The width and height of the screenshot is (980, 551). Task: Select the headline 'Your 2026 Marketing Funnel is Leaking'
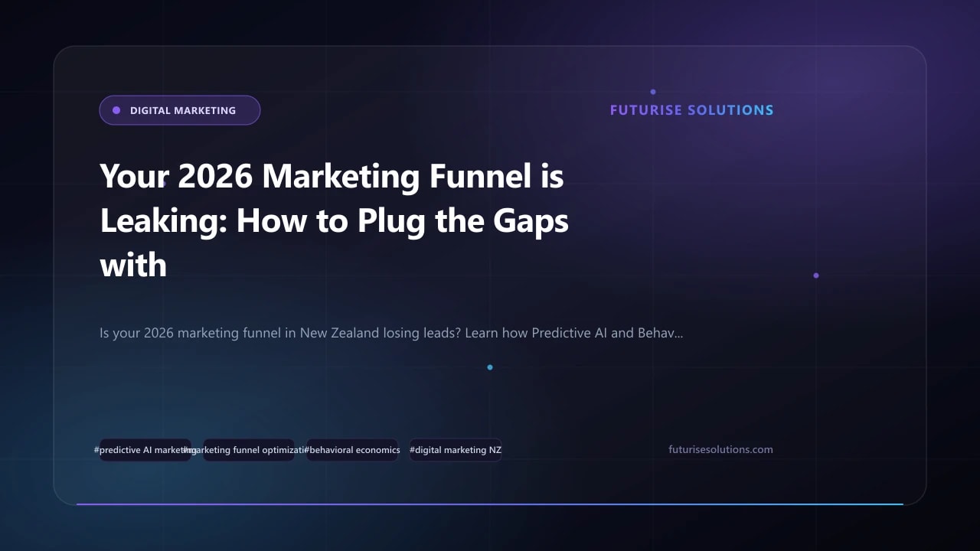[334, 220]
